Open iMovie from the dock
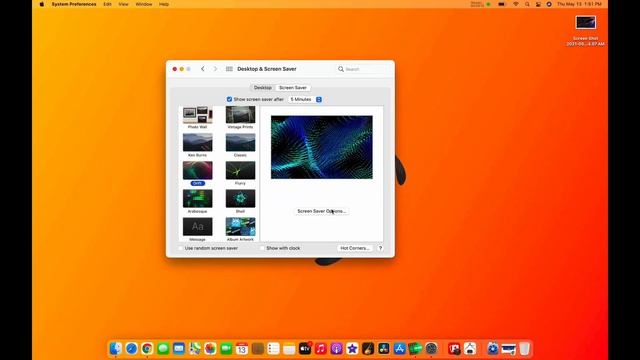The width and height of the screenshot is (640, 360). click(x=352, y=349)
